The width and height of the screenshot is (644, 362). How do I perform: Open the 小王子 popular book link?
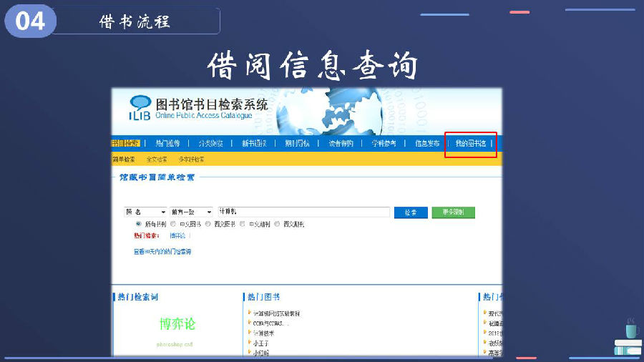click(x=260, y=343)
